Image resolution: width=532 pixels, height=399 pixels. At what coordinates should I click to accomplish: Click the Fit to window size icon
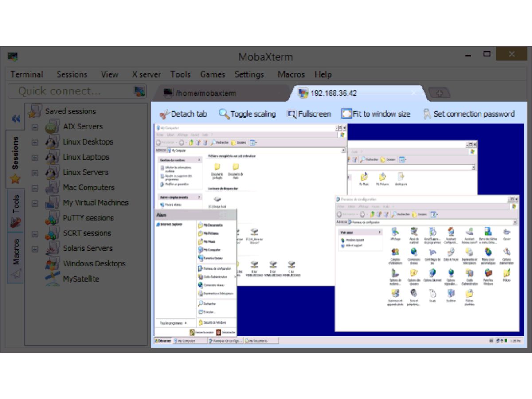tap(346, 114)
